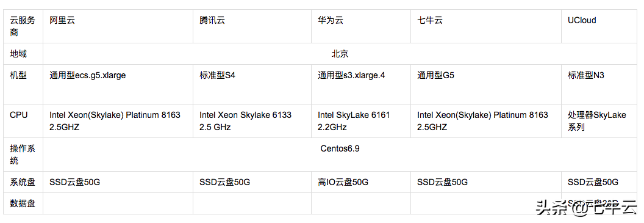This screenshot has width=644, height=223.
Task: Select the 云服务商 row label
Action: point(23,26)
